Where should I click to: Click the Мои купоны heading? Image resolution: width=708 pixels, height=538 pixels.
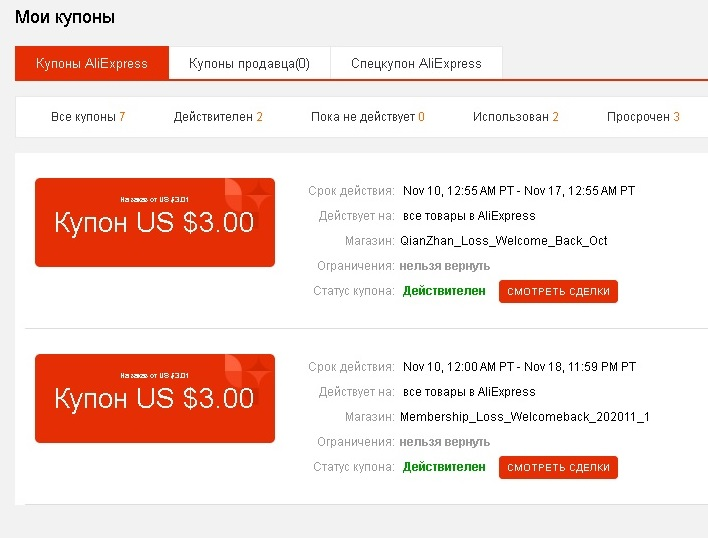65,17
